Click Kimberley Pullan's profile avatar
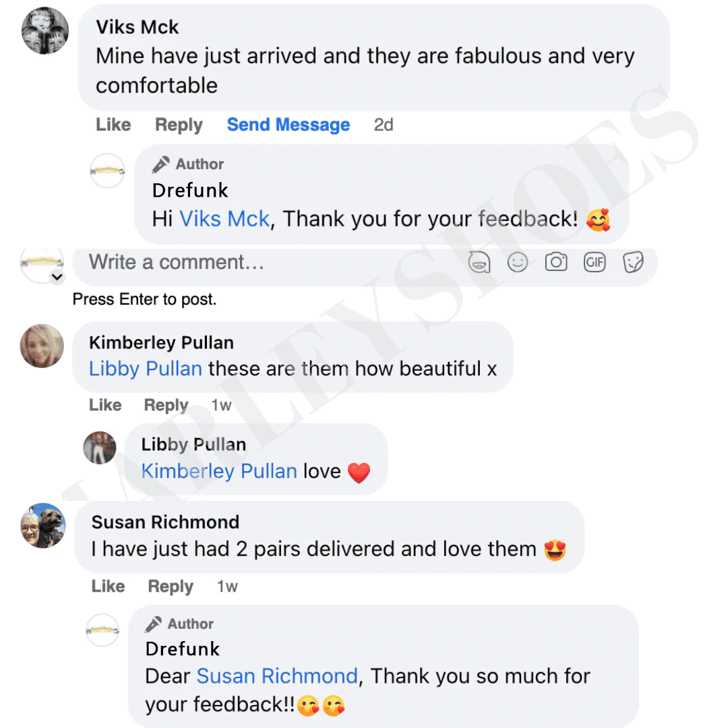 click(42, 346)
